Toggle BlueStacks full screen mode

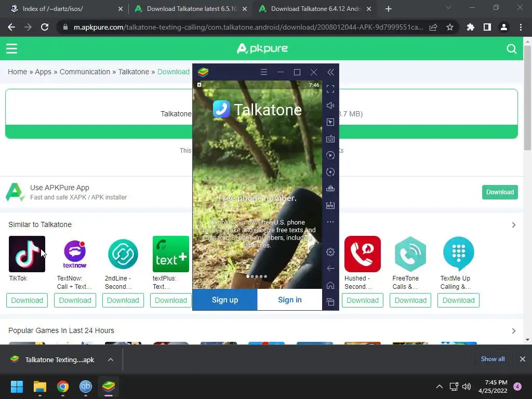click(330, 89)
